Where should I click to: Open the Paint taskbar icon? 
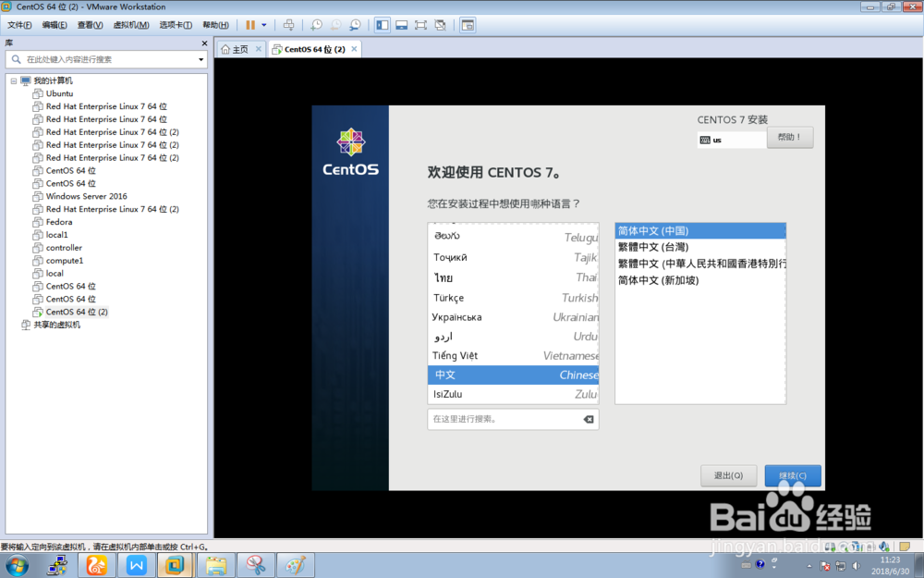[295, 566]
